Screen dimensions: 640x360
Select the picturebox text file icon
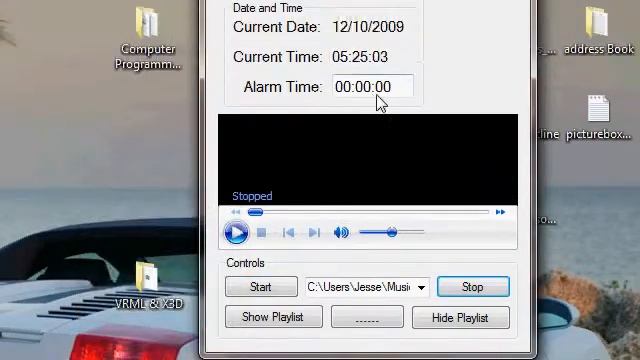tap(599, 118)
